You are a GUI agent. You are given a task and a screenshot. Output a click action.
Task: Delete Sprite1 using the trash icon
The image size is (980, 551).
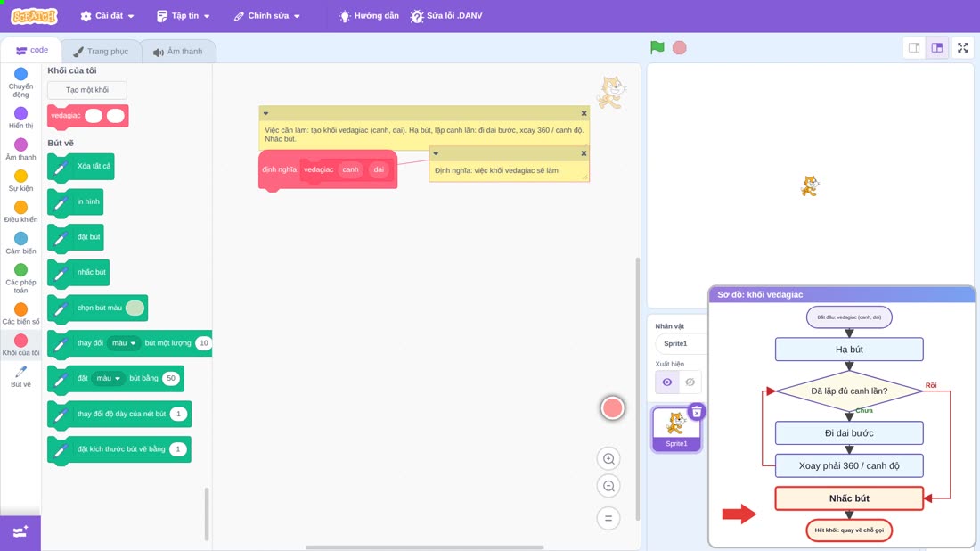[x=697, y=412]
